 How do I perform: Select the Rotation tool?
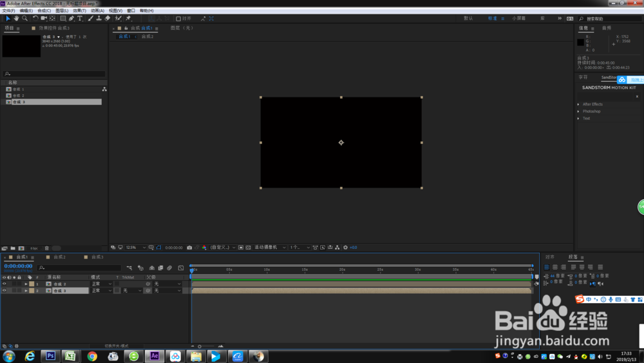tap(35, 19)
